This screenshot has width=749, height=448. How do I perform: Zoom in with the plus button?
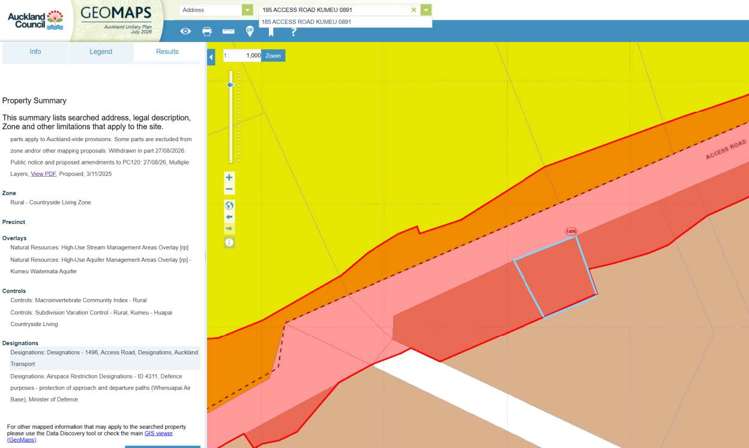click(x=229, y=177)
